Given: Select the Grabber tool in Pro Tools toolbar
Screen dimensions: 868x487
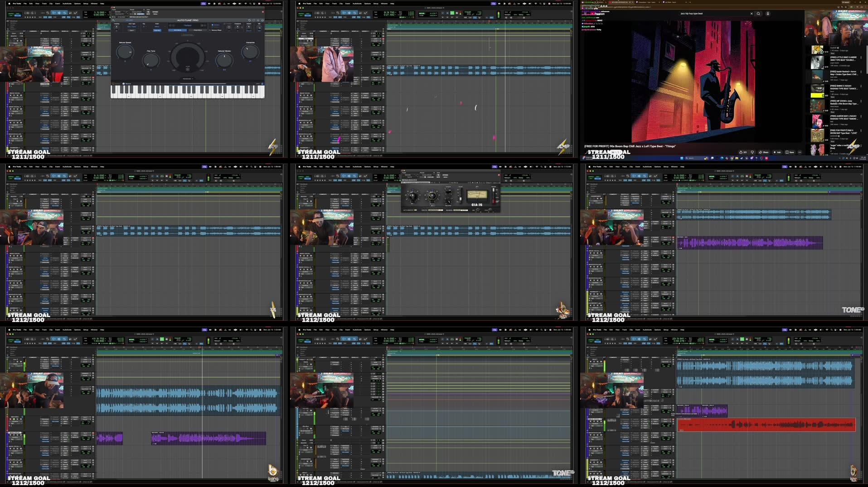Looking at the screenshot, I should (64, 13).
